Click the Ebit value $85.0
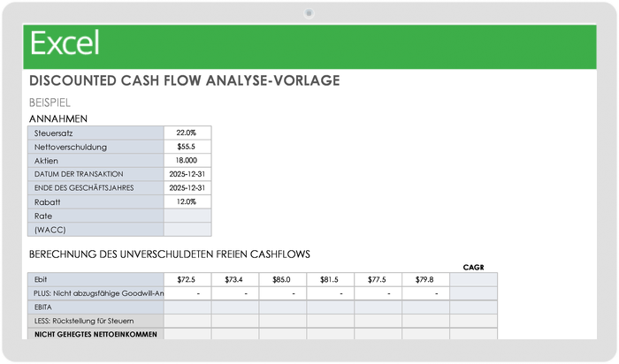The width and height of the screenshot is (619, 364). (x=283, y=279)
